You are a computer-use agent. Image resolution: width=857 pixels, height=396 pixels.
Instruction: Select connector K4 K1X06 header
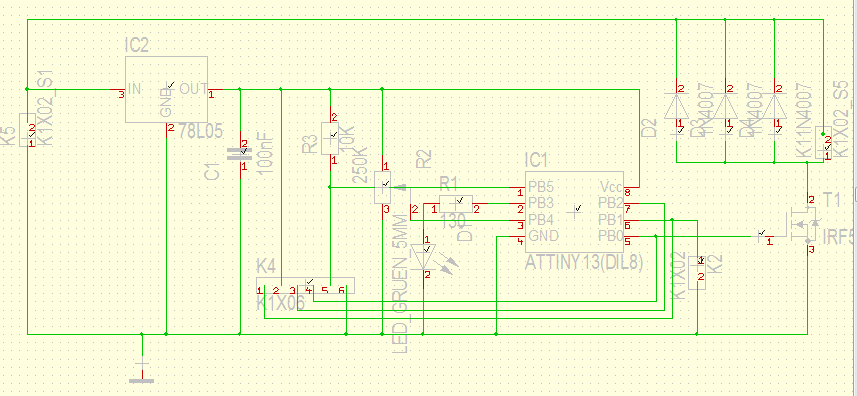coord(306,285)
